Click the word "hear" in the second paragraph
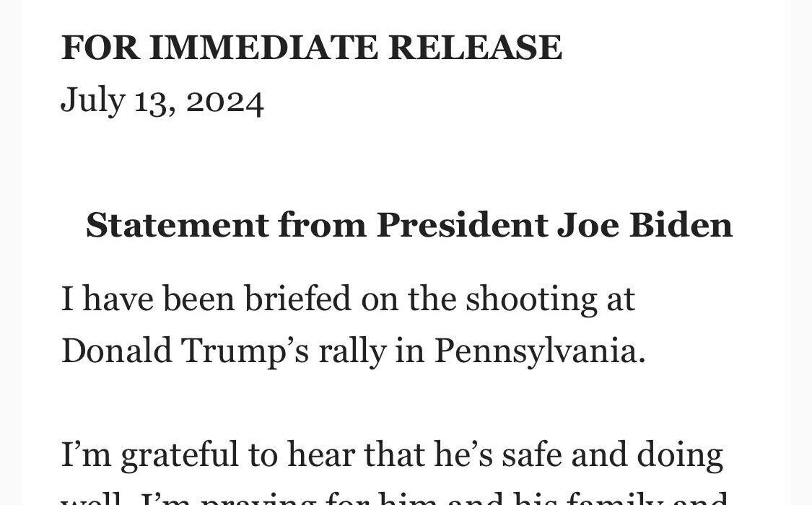 320,454
